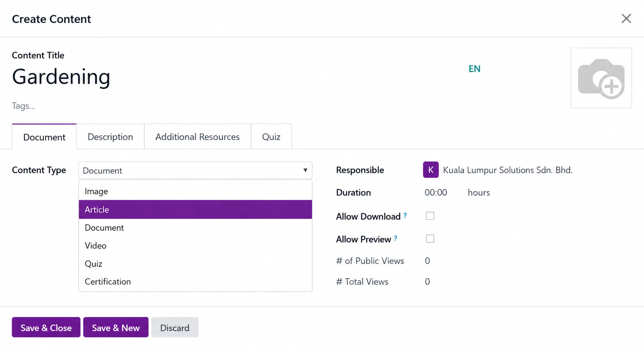The height and width of the screenshot is (348, 644).
Task: Click the purple K responsible avatar
Action: [431, 170]
